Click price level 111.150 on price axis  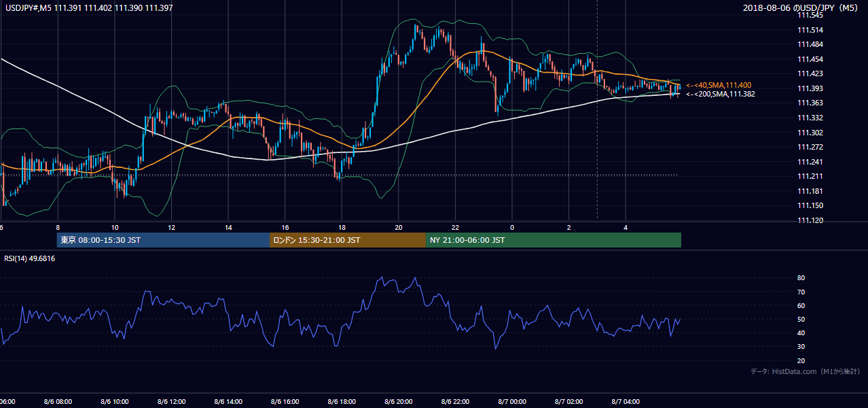[x=810, y=205]
